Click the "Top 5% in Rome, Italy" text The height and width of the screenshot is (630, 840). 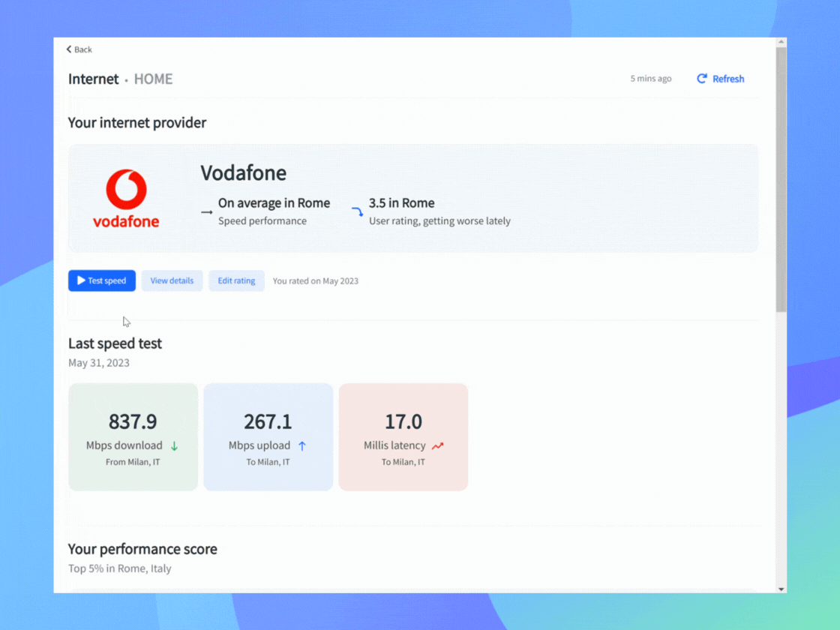[x=119, y=568]
